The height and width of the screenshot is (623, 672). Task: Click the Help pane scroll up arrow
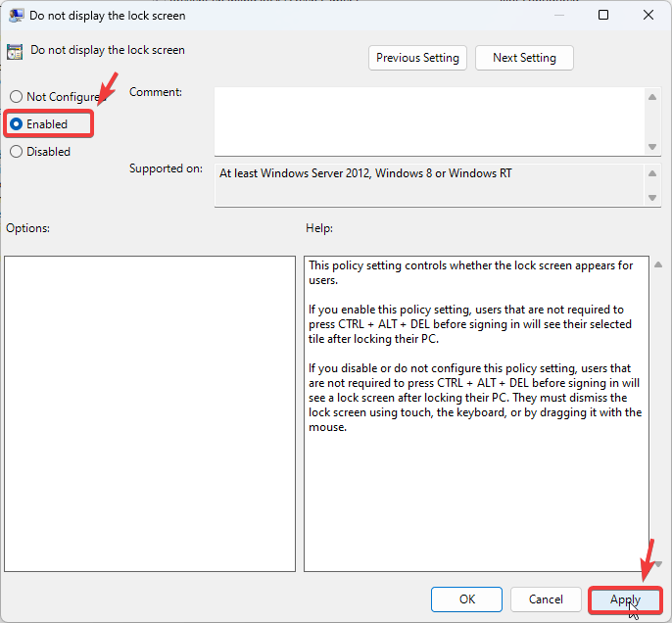click(658, 264)
